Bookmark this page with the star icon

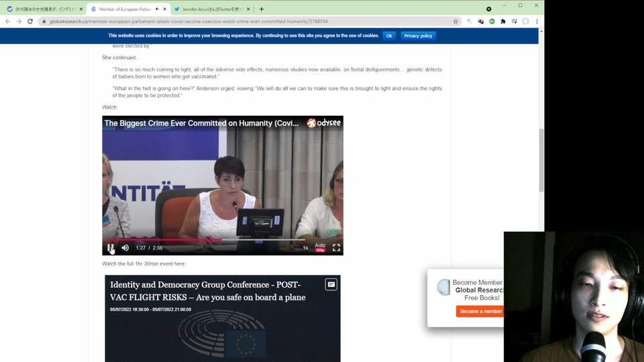click(x=455, y=21)
